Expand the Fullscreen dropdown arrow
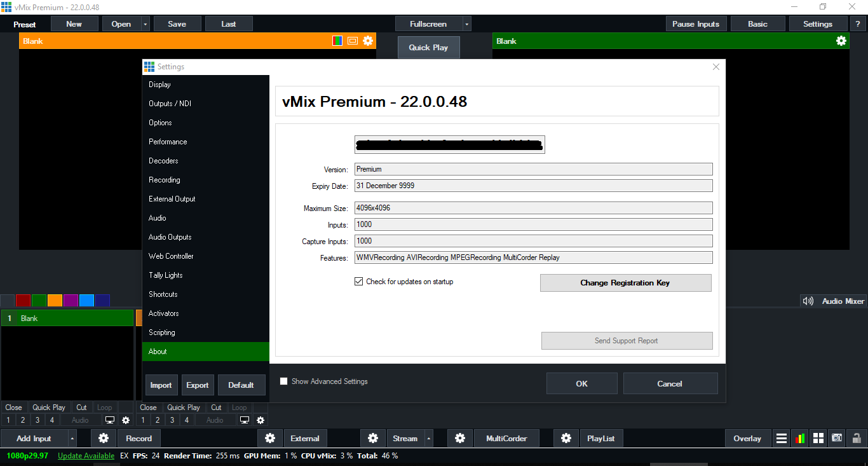 coord(467,24)
